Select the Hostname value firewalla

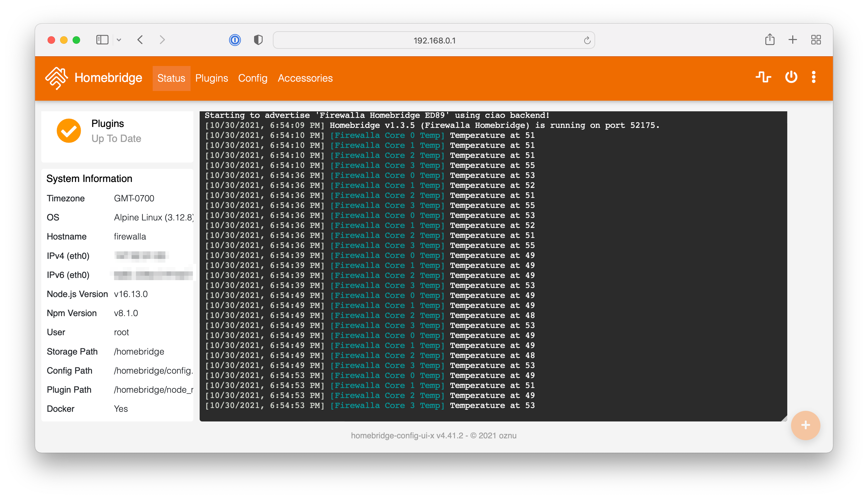130,236
